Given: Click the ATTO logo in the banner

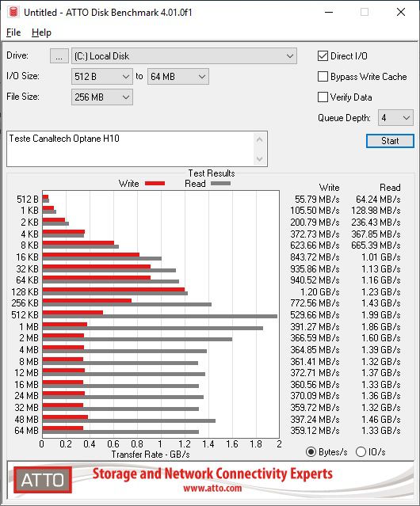Looking at the screenshot, I should coord(43,480).
